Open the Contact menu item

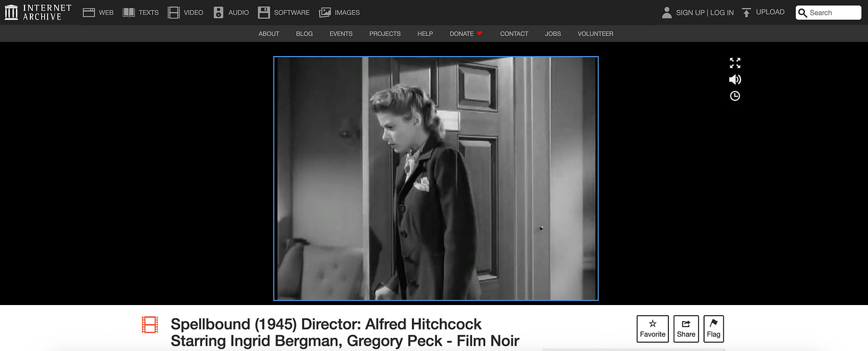(x=514, y=33)
